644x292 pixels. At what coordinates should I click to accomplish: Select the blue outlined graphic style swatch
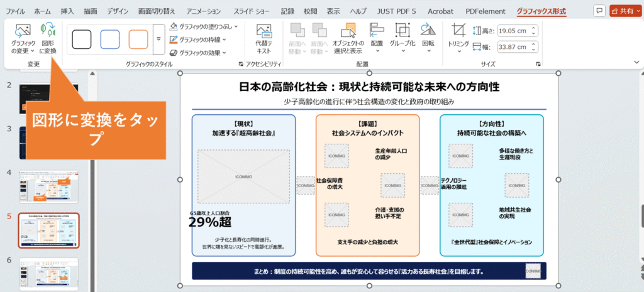coord(110,39)
